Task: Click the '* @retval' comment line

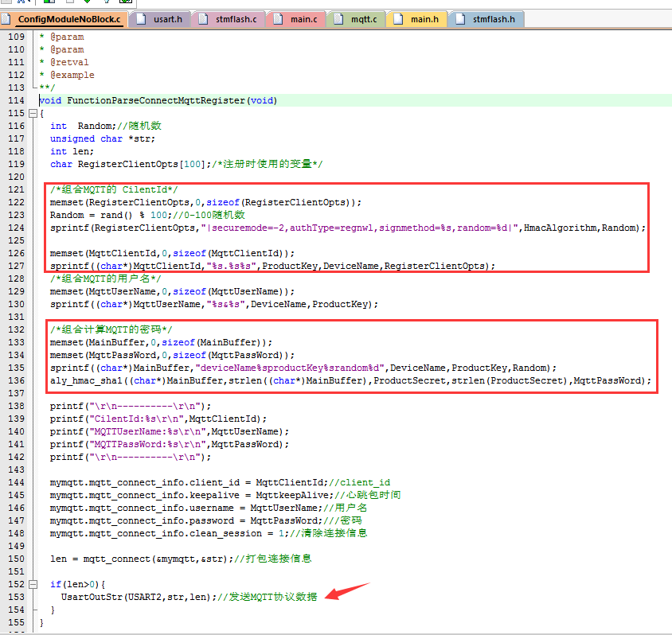Action: [x=64, y=63]
